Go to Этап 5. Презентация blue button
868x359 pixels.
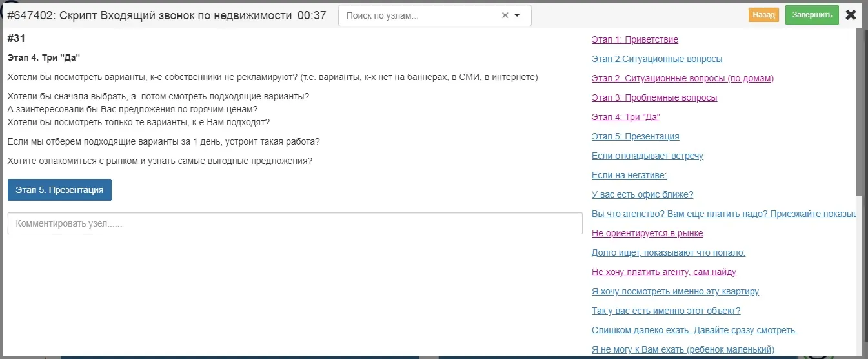click(x=59, y=190)
